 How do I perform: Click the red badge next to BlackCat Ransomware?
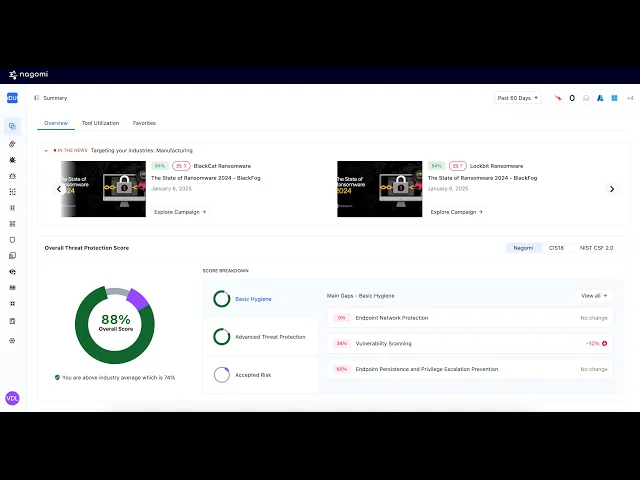click(181, 166)
